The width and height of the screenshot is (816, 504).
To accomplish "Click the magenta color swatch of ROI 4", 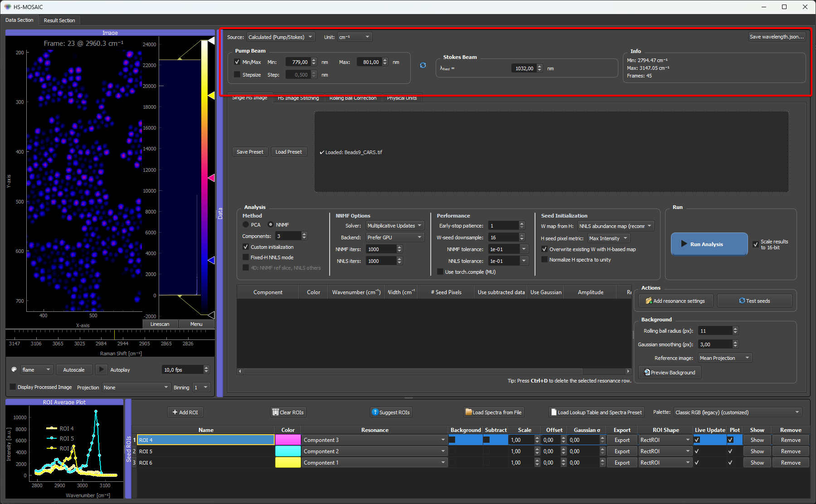I will coord(288,440).
